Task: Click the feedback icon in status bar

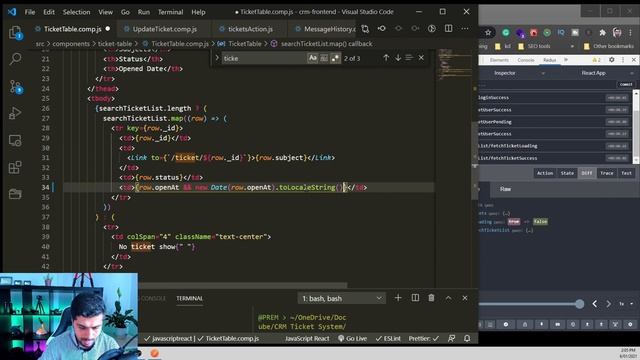Action: click(x=451, y=338)
